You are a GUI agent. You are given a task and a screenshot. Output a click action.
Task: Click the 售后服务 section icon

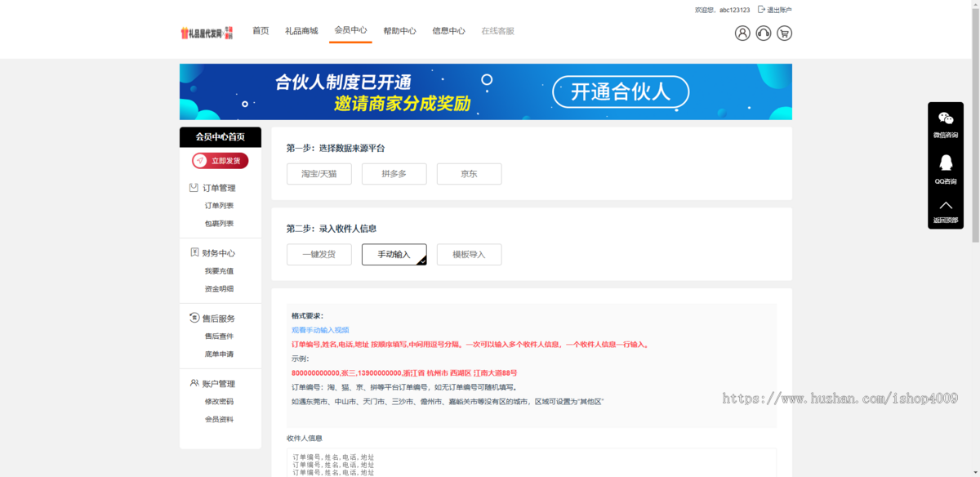coord(194,319)
